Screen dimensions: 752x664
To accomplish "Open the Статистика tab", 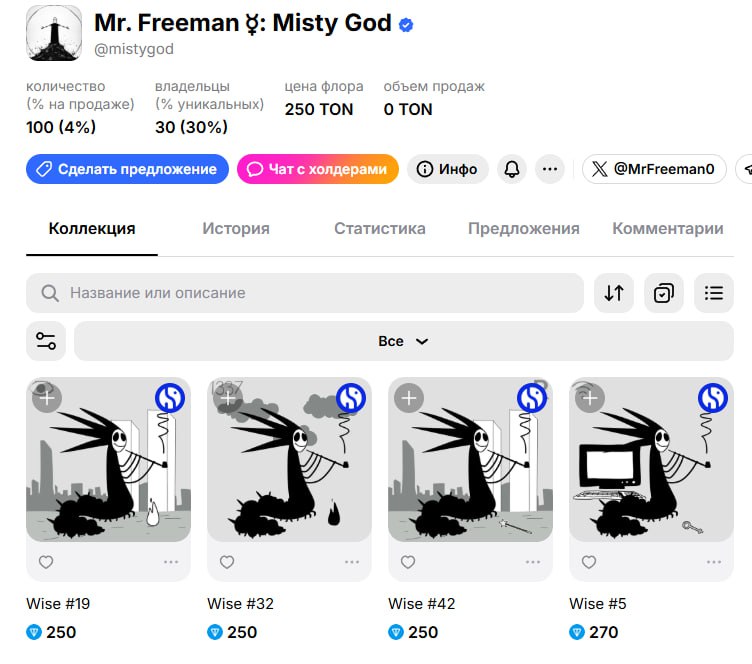I will tap(380, 228).
